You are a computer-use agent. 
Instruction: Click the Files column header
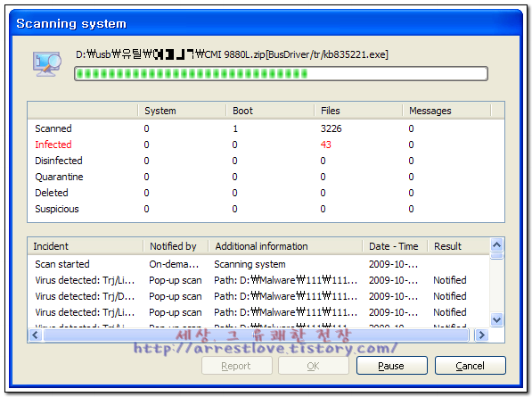(358, 111)
